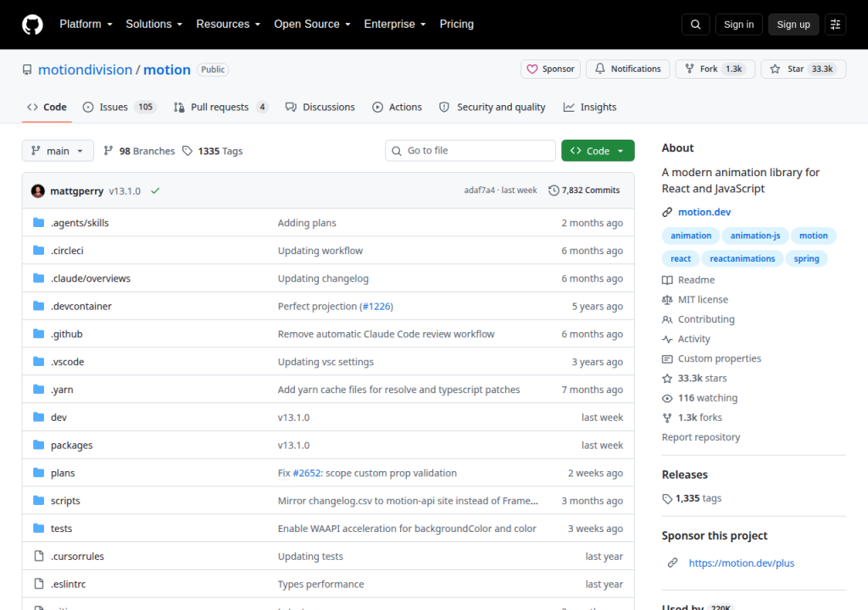Open the Activity link in About

687,339
